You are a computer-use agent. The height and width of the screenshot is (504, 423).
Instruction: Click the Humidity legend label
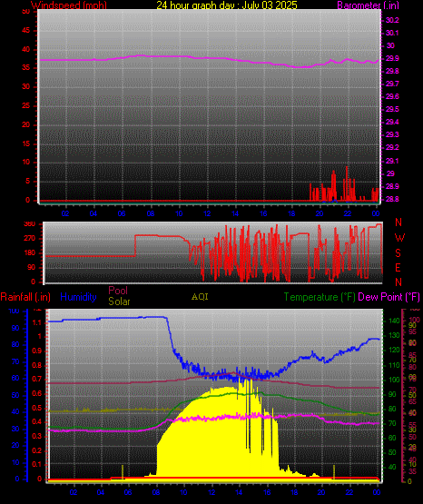pos(78,297)
